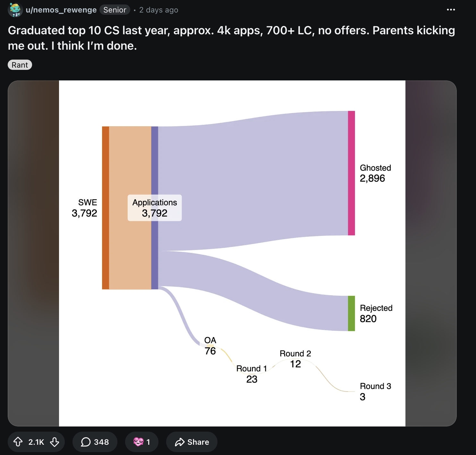Click the Applications 3,792 label
This screenshot has width=476, height=455.
(x=155, y=208)
